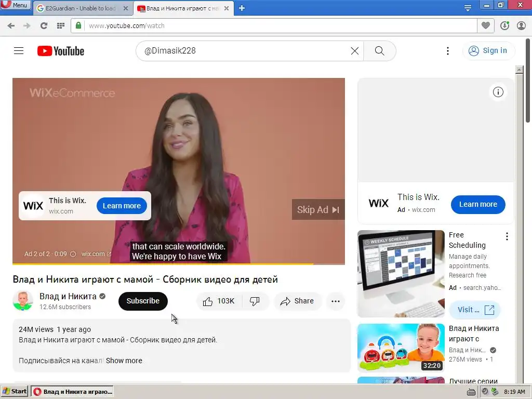The width and height of the screenshot is (532, 399).
Task: Go forward to the next page
Action: point(27,26)
